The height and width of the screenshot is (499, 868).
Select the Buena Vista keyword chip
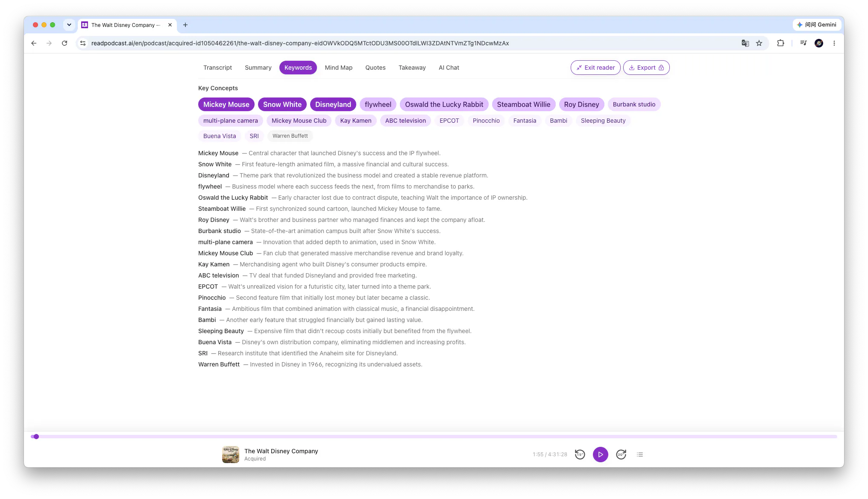pos(220,136)
